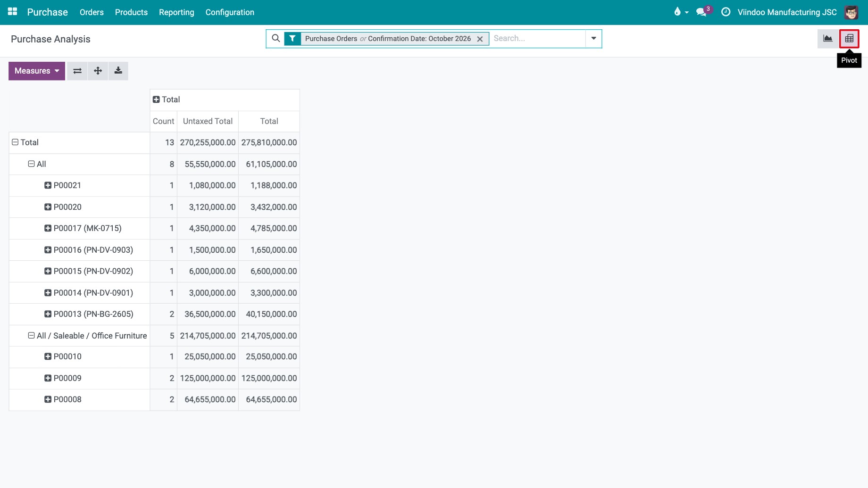Screen dimensions: 868x488
Task: Open the Configuration menu
Action: point(230,12)
